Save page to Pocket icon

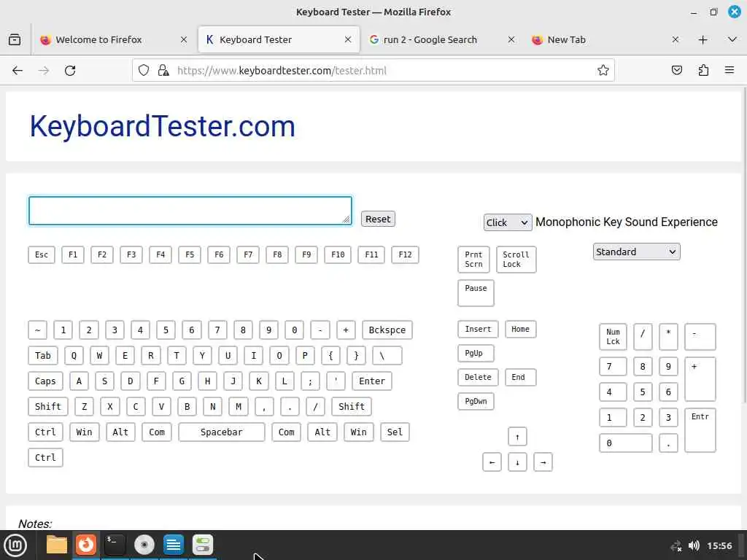tap(676, 71)
